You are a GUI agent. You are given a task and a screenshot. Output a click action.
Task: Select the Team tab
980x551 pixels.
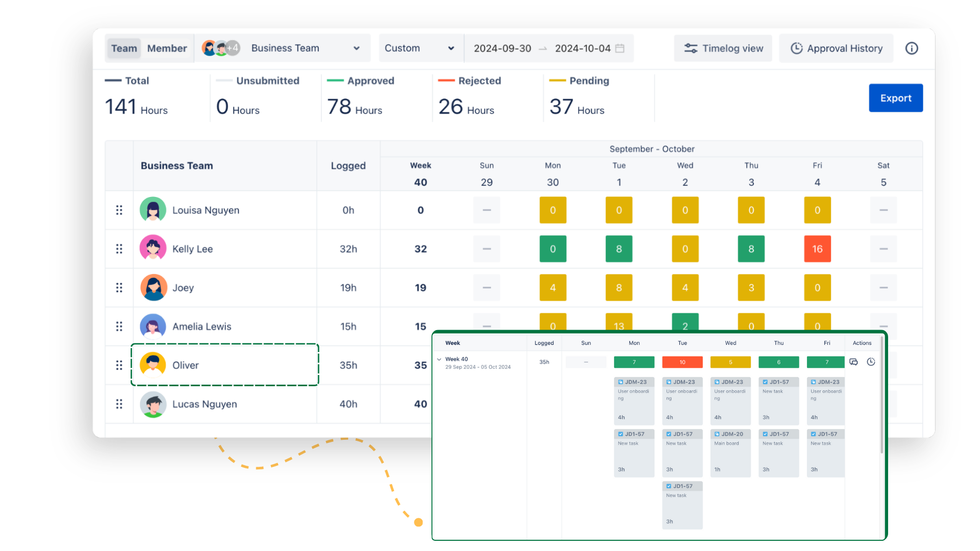coord(124,48)
